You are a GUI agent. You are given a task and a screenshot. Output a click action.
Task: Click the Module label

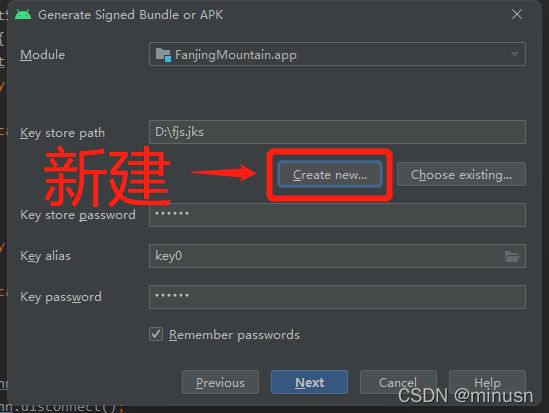click(x=42, y=55)
